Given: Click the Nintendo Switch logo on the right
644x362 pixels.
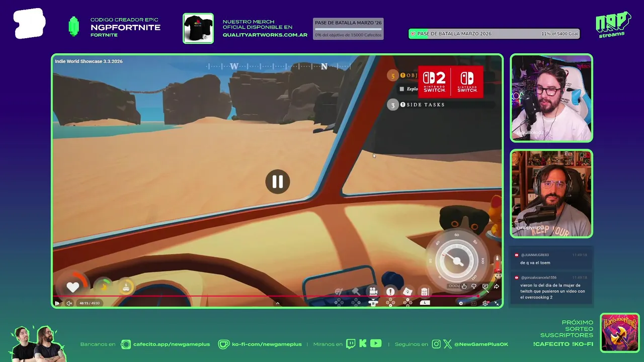Looking at the screenshot, I should pyautogui.click(x=467, y=82).
